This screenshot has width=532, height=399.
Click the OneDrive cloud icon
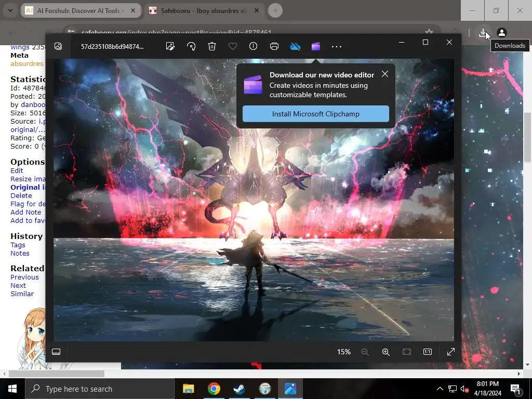pyautogui.click(x=295, y=46)
